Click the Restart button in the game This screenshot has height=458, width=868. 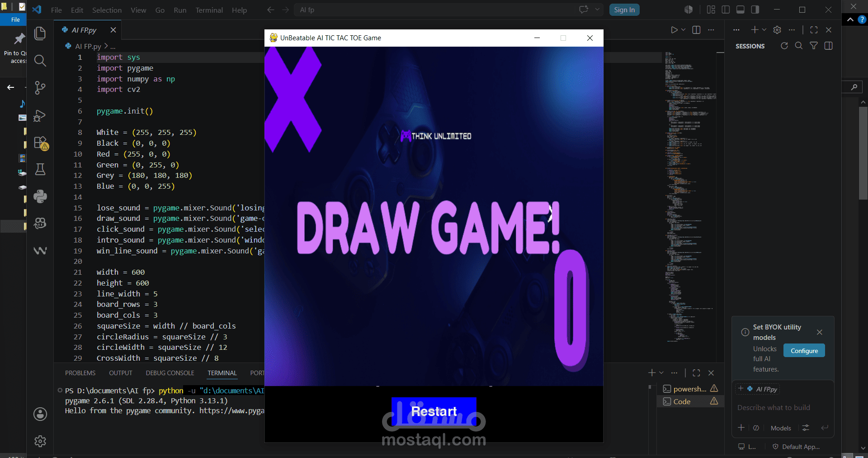[434, 411]
